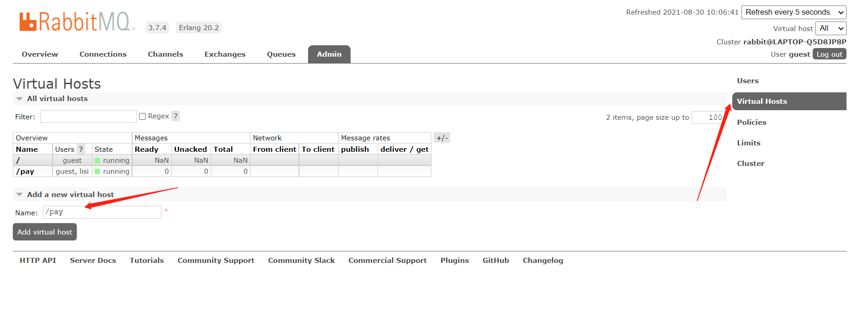Click the new virtual host Name field

click(102, 212)
